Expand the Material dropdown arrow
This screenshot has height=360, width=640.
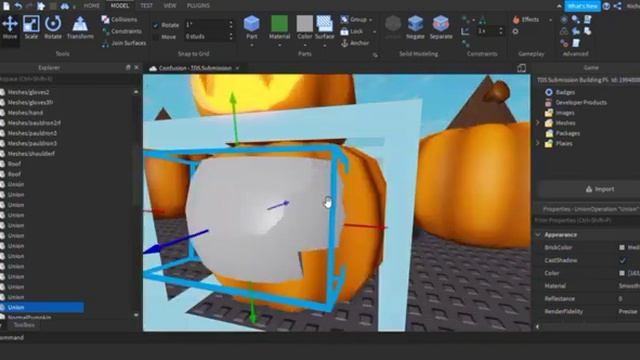[x=280, y=45]
